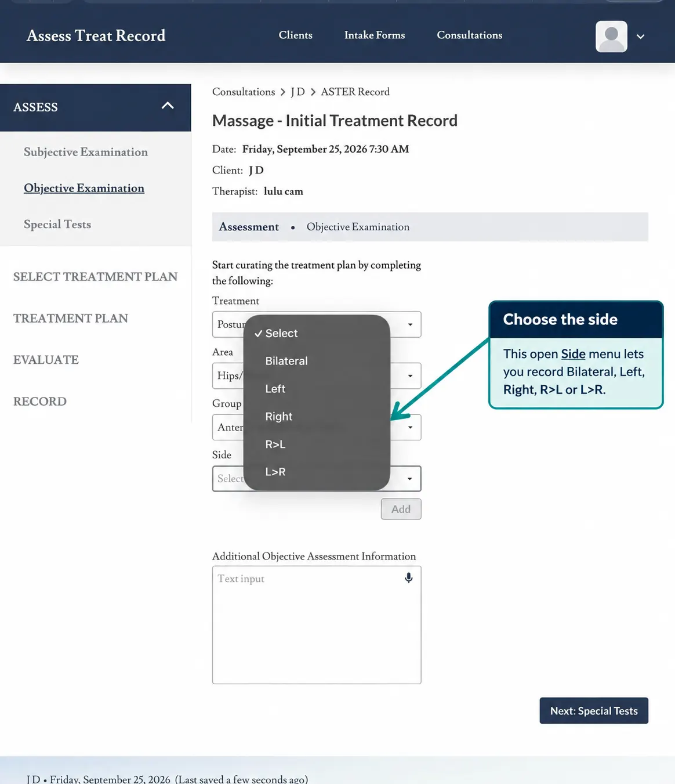This screenshot has width=675, height=784.
Task: Click the user avatar icon
Action: pos(611,37)
